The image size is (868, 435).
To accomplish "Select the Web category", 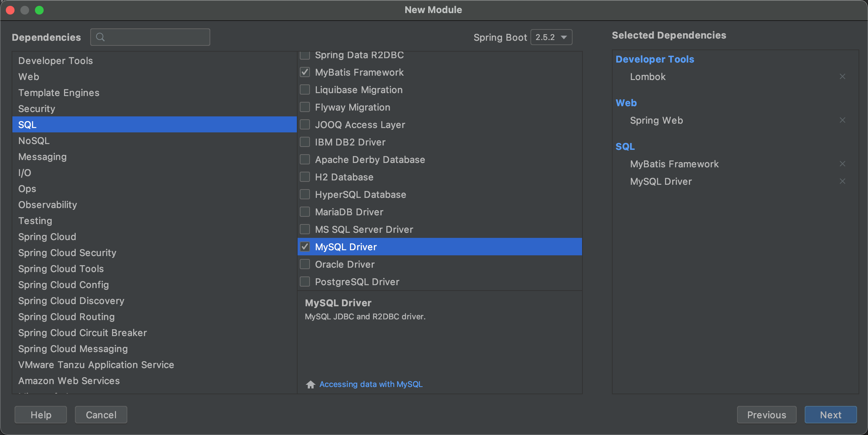I will pos(154,77).
